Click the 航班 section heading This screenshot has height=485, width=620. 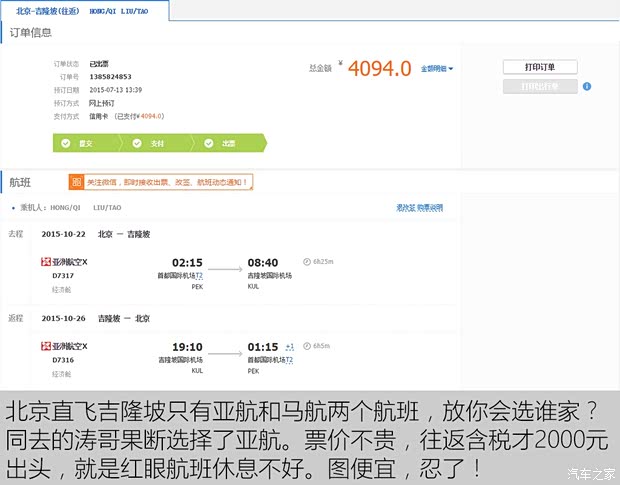pos(20,182)
